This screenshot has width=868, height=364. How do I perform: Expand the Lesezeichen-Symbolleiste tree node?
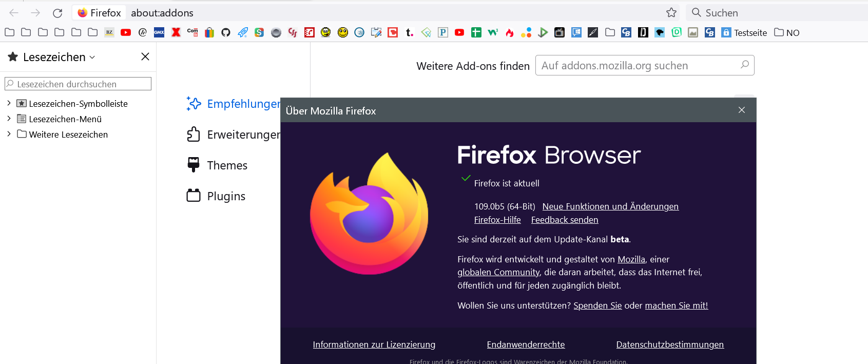point(9,103)
